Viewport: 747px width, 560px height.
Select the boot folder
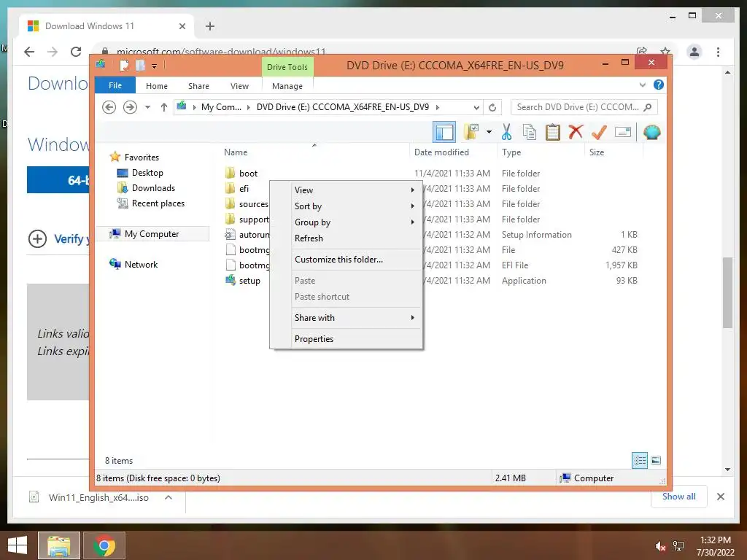tap(248, 174)
